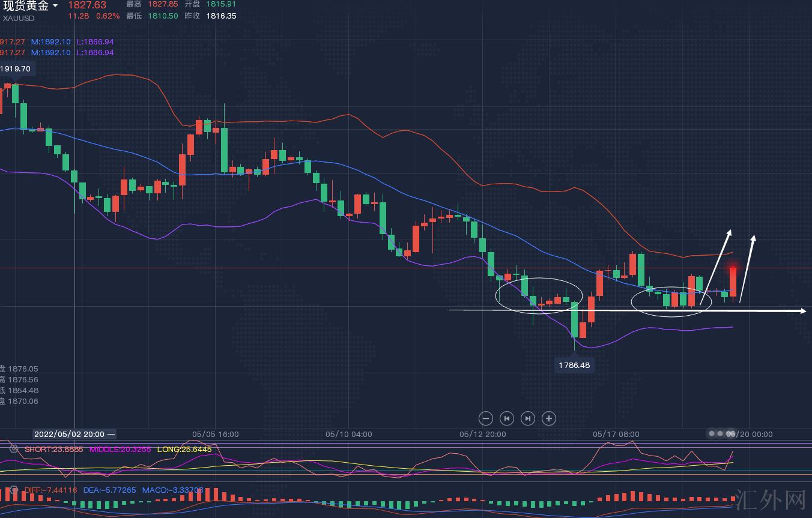Viewport: 812px width, 518px height.
Task: Click the zoom in plus button
Action: coord(548,418)
